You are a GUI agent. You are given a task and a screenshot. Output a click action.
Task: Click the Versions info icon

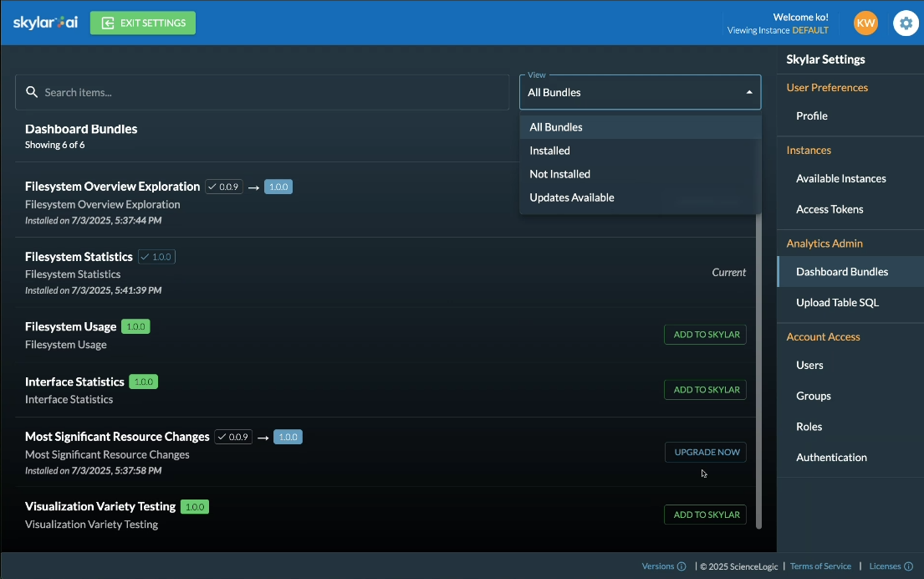(682, 566)
